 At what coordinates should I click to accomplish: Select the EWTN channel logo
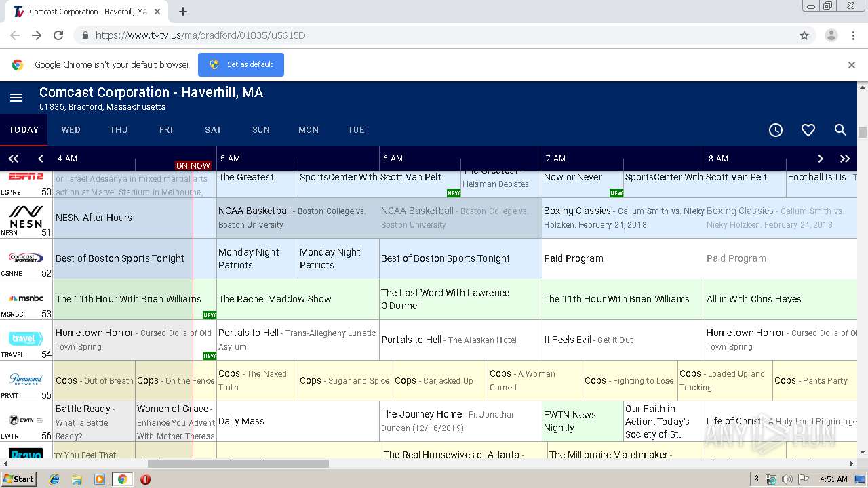(26, 420)
